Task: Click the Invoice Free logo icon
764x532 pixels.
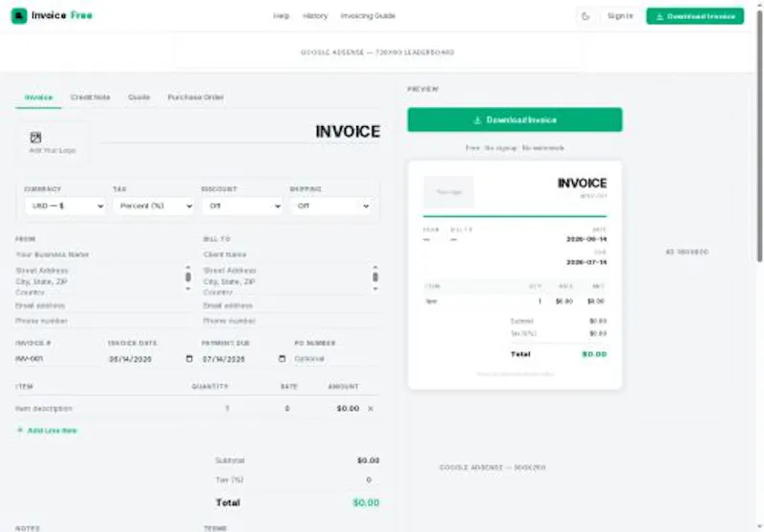Action: tap(19, 15)
